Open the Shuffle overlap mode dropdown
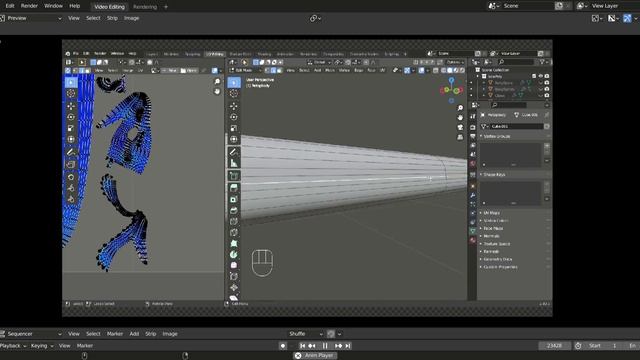The width and height of the screenshot is (640, 360). (x=305, y=334)
